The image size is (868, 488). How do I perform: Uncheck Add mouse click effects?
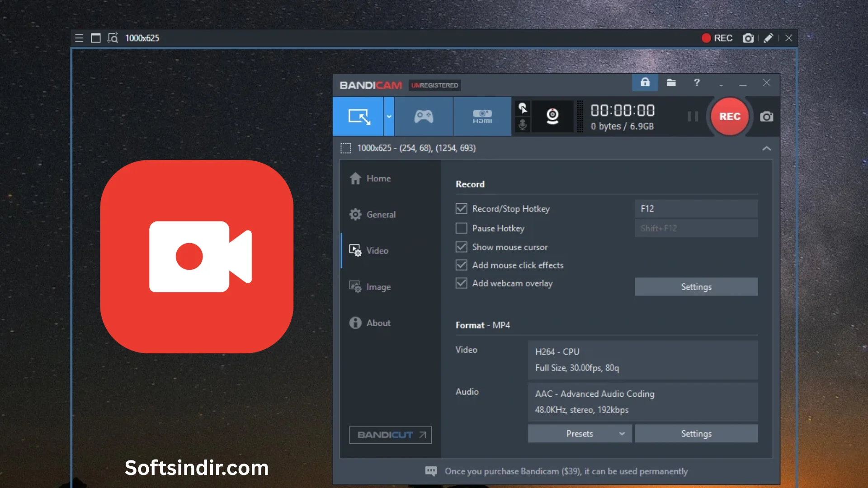click(x=461, y=265)
